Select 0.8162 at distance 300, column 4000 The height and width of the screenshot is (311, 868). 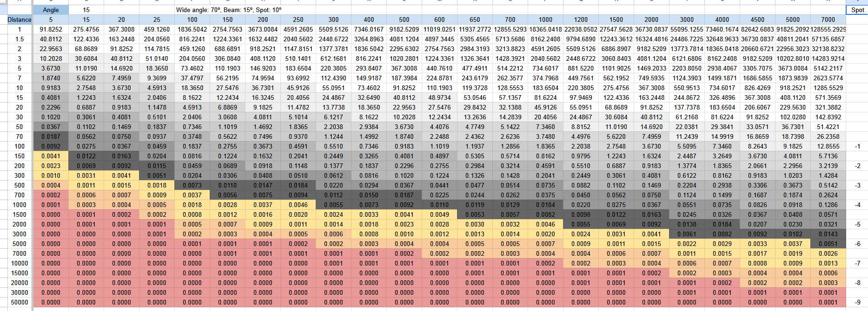tap(722, 175)
